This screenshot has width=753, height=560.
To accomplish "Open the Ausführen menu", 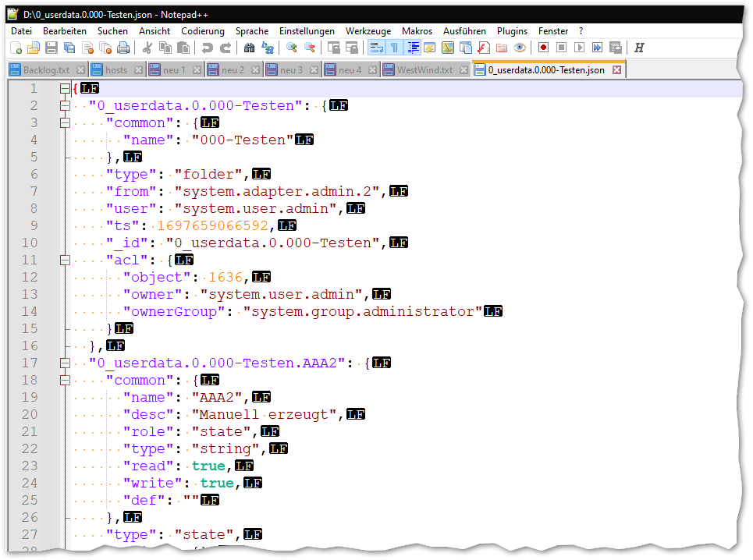I will [464, 31].
